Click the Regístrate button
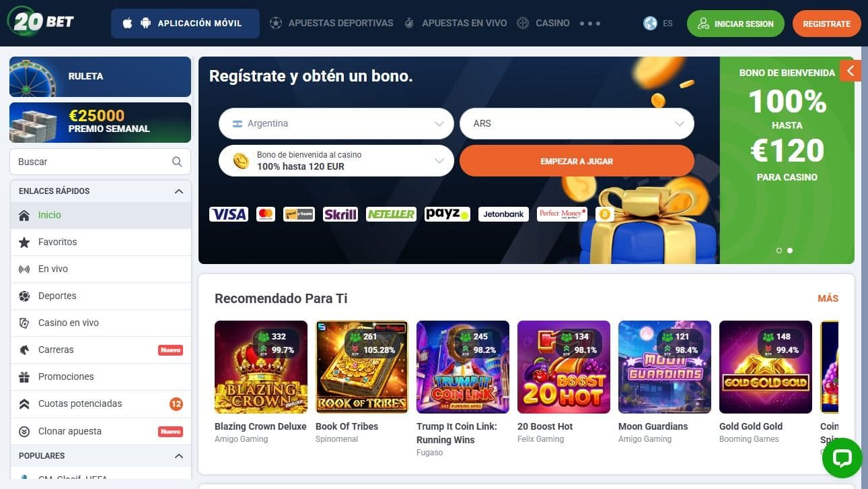 827,24
